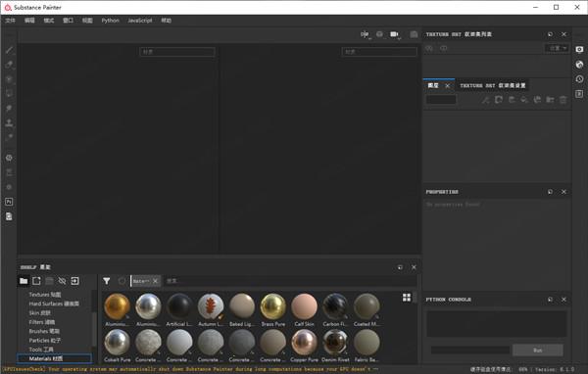Click the delete layer trash icon
Viewport: 588px width, 374px height.
563,100
